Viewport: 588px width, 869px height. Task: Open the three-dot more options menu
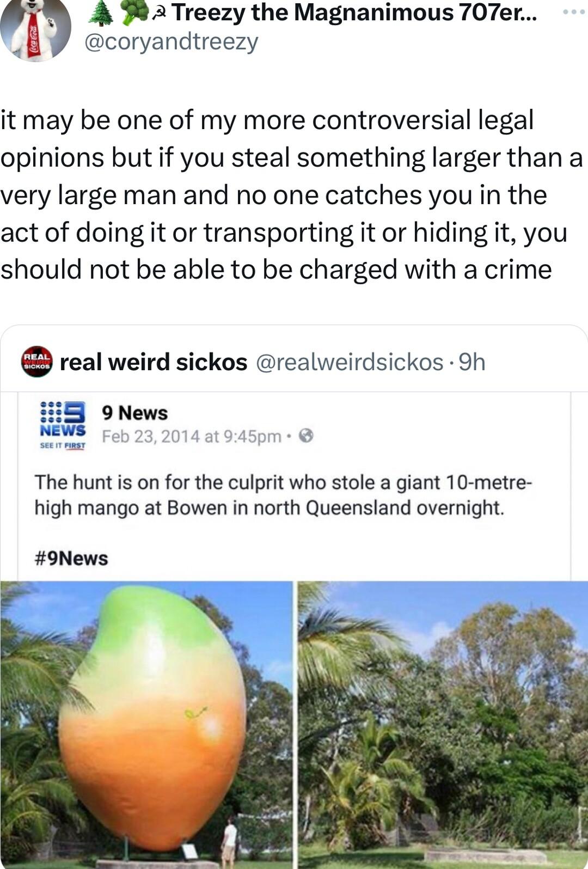(x=575, y=12)
